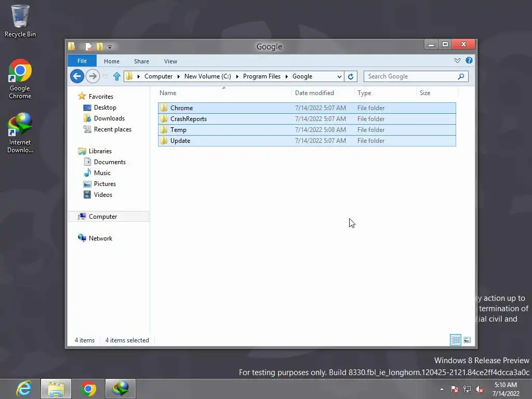Click Internet Download Manager taskbar button
Image resolution: width=532 pixels, height=399 pixels.
tap(121, 389)
